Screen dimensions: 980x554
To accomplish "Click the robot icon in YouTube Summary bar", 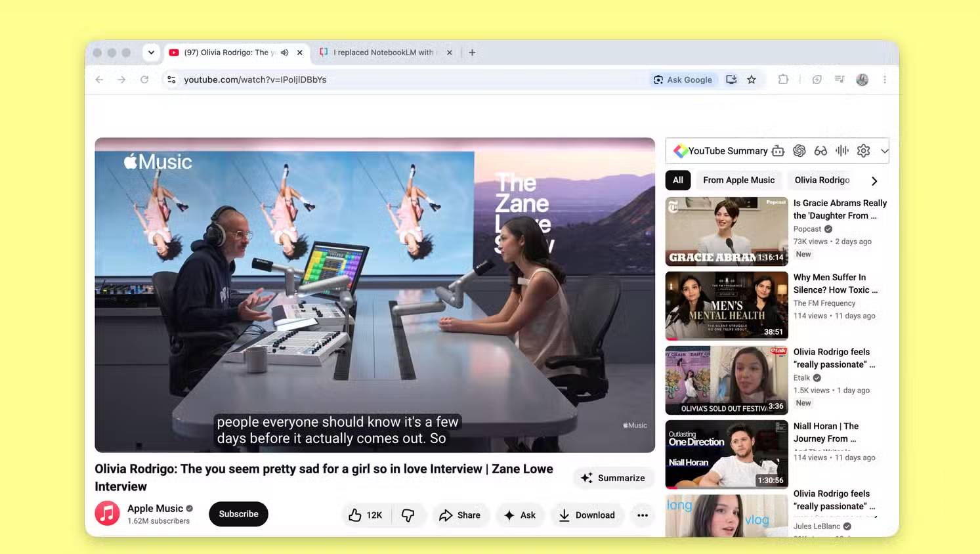I will 778,151.
